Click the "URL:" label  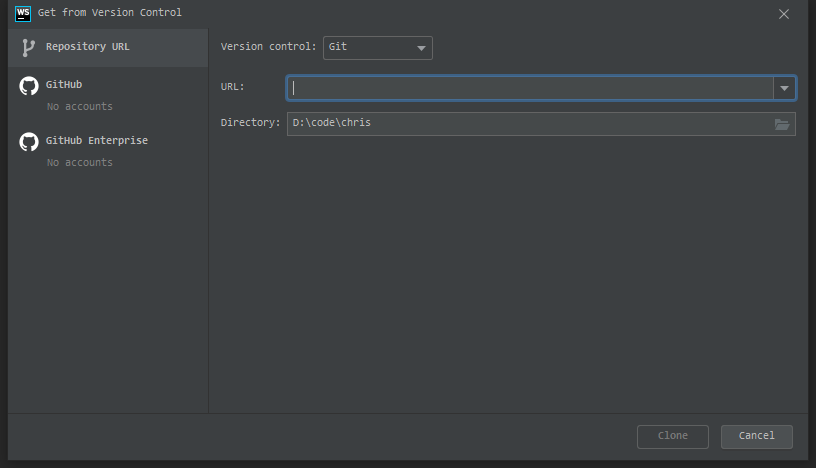(232, 87)
